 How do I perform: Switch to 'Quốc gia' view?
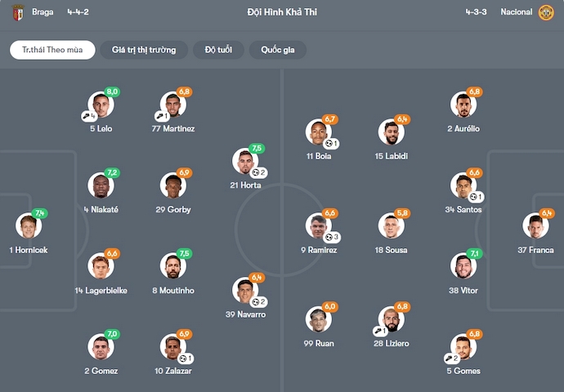278,50
